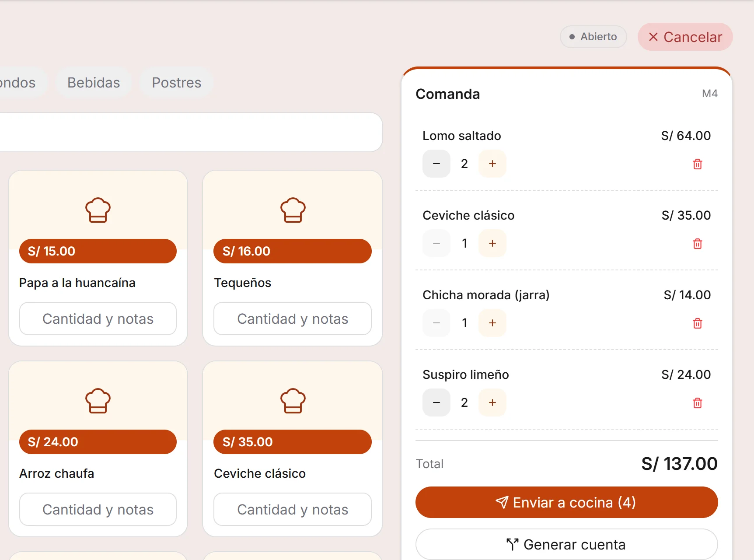The width and height of the screenshot is (754, 560).
Task: Click S/ 14.00 line price
Action: (687, 295)
